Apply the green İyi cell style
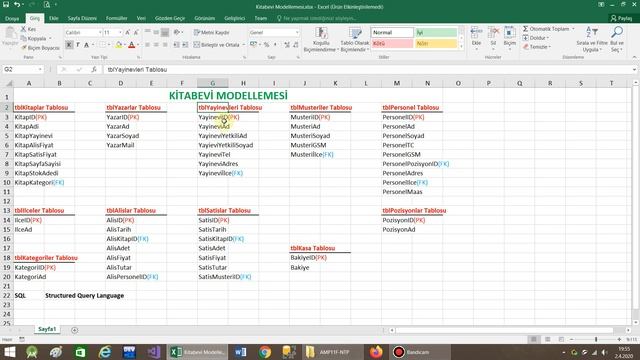This screenshot has height=360, width=640. 436,32
